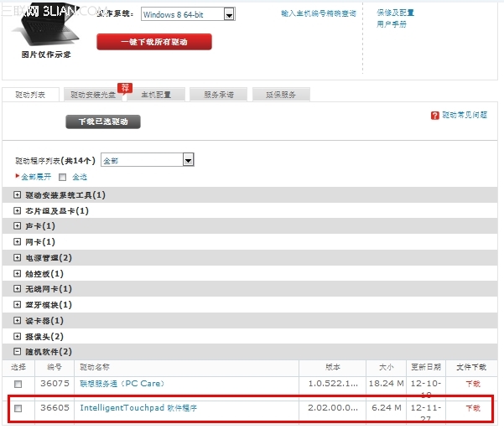Screen dimensions: 504x429
Task: Switch to the 驱动安装光盘 tab
Action: [x=93, y=95]
